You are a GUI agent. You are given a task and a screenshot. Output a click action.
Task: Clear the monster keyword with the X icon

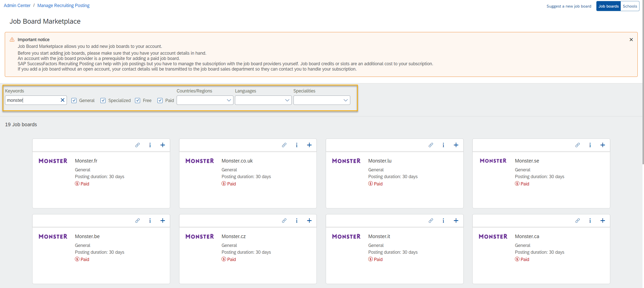click(x=63, y=100)
